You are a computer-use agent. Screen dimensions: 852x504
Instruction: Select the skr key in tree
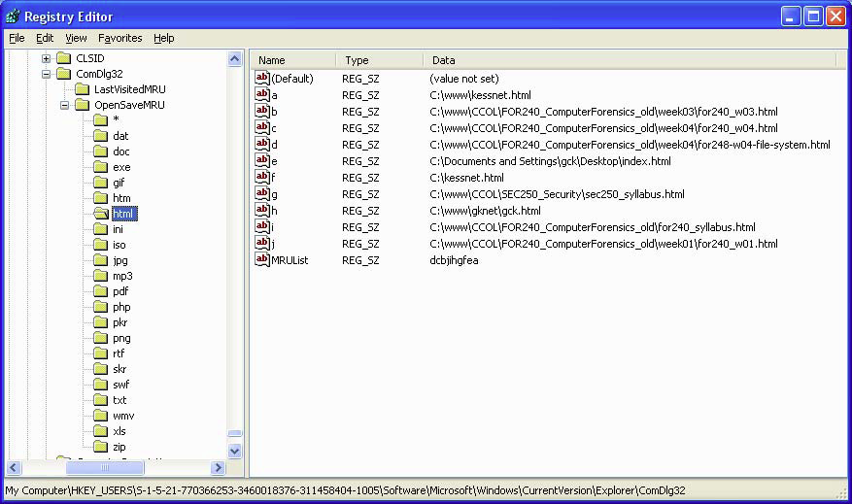coord(119,369)
